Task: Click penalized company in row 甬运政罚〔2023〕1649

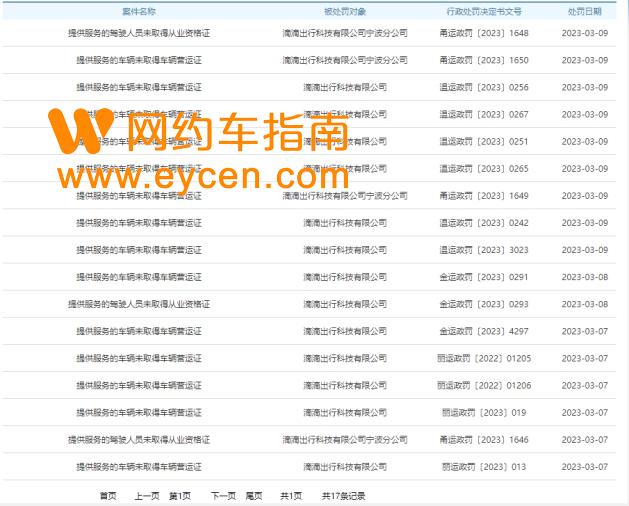Action: 345,196
